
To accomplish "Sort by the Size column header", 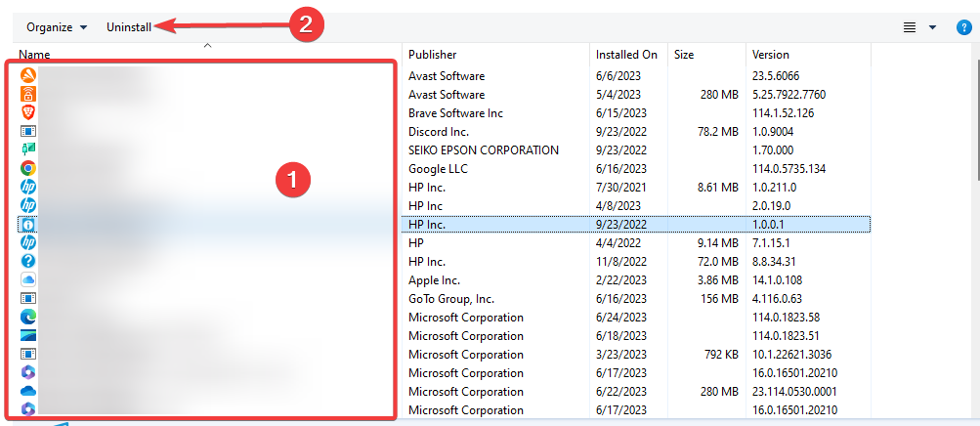I will point(684,55).
